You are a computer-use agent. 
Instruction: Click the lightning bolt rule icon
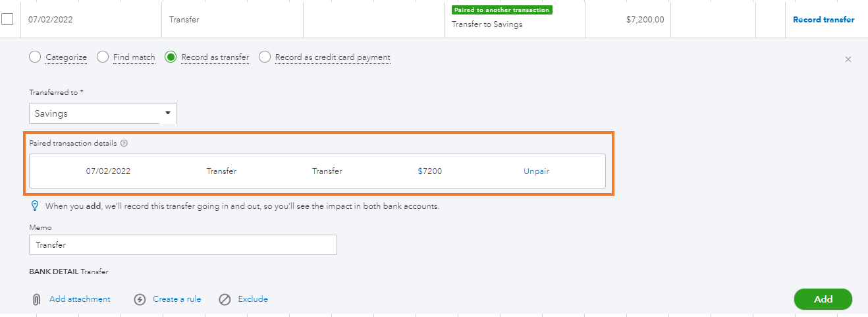click(x=140, y=300)
